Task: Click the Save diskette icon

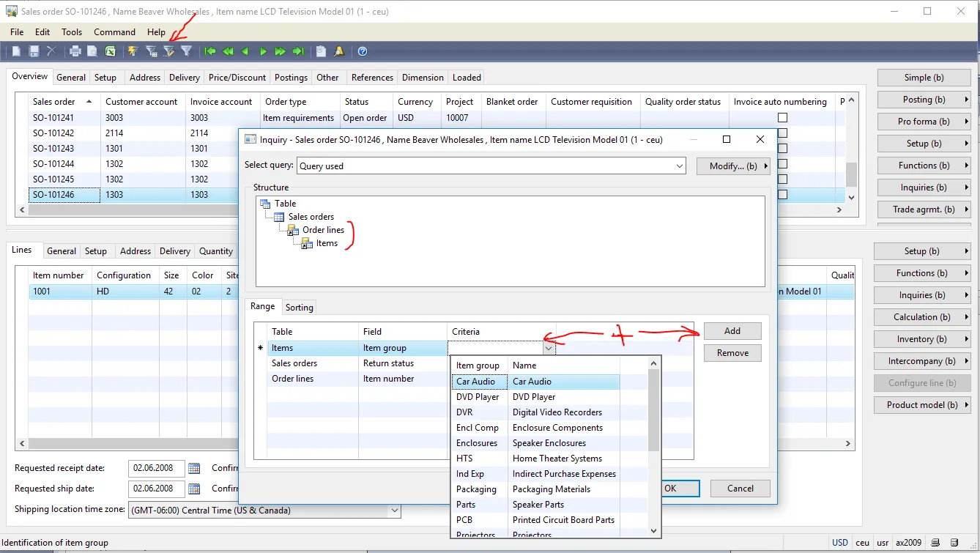Action: 34,51
